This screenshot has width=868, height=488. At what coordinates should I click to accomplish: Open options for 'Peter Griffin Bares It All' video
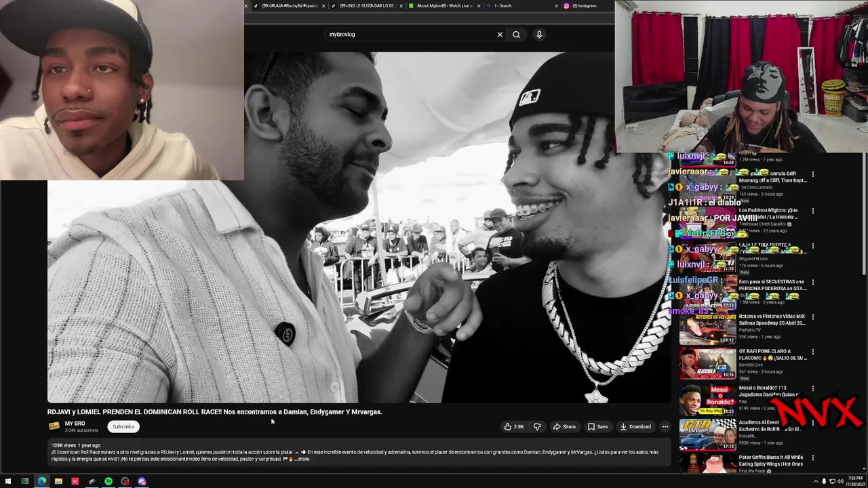tap(813, 459)
